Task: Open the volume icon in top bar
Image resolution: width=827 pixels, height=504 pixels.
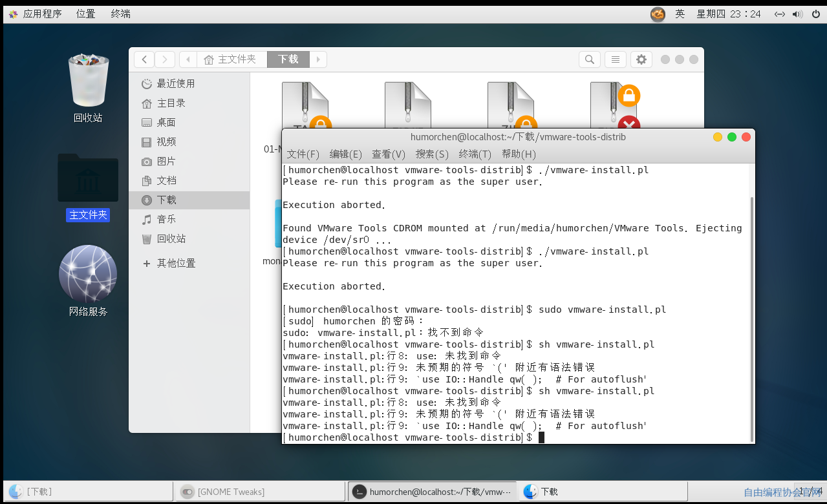Action: pos(797,14)
